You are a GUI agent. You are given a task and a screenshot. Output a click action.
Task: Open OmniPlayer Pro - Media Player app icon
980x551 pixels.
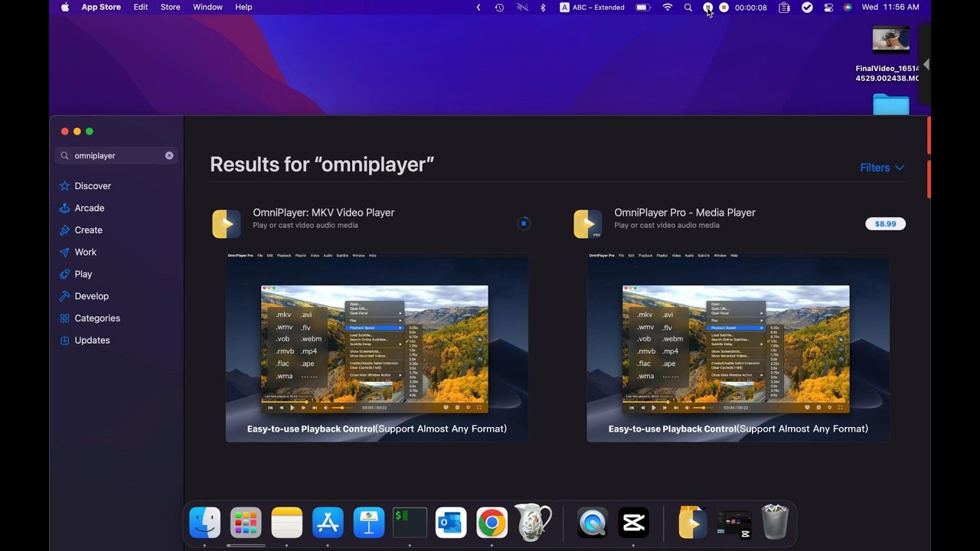click(x=588, y=223)
